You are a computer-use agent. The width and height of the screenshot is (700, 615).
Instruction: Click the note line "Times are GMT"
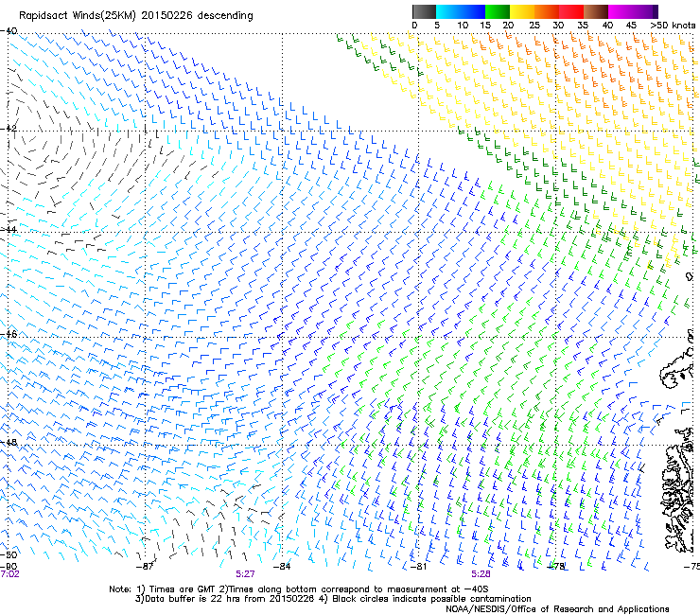click(x=181, y=589)
